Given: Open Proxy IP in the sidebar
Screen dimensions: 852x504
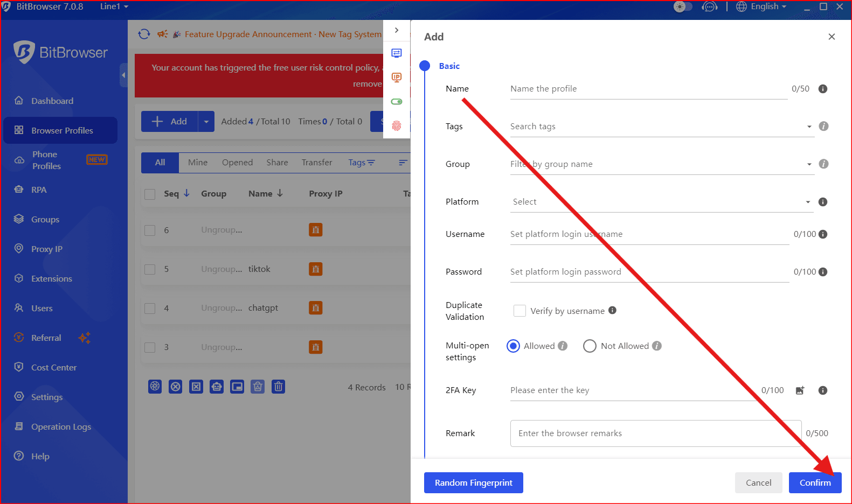Looking at the screenshot, I should tap(47, 249).
